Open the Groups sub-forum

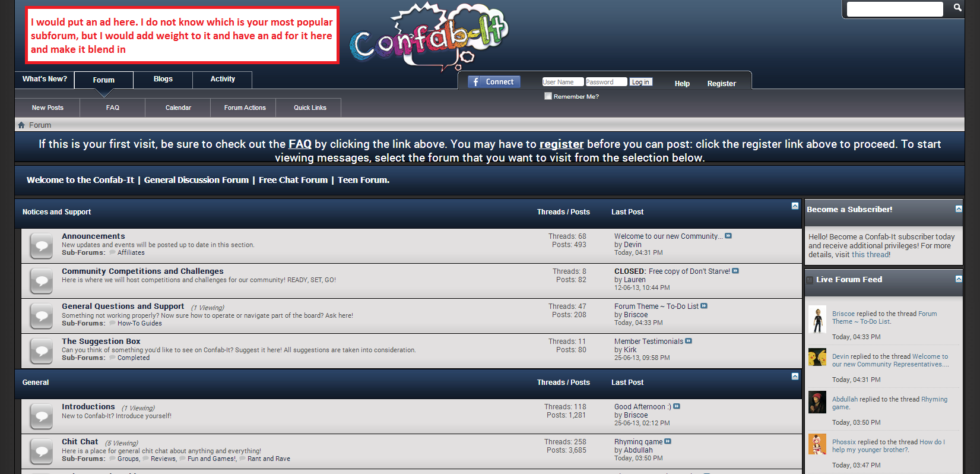(x=128, y=459)
